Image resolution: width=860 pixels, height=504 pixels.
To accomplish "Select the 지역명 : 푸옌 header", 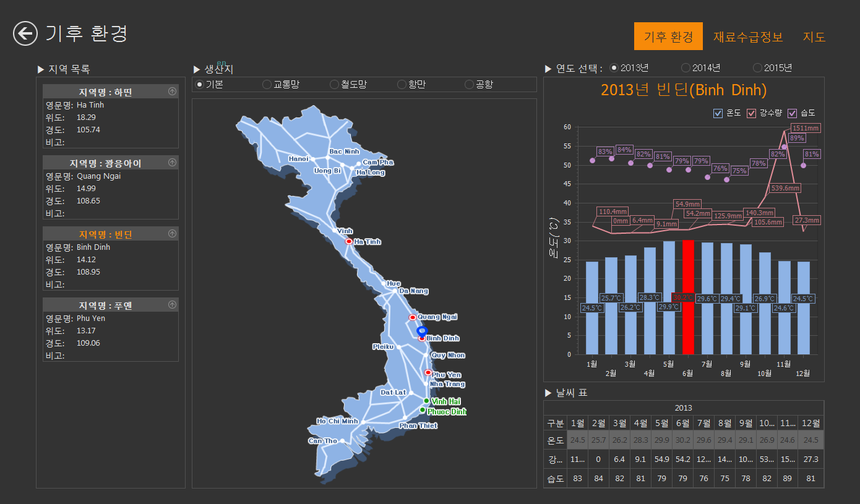I will 105,305.
